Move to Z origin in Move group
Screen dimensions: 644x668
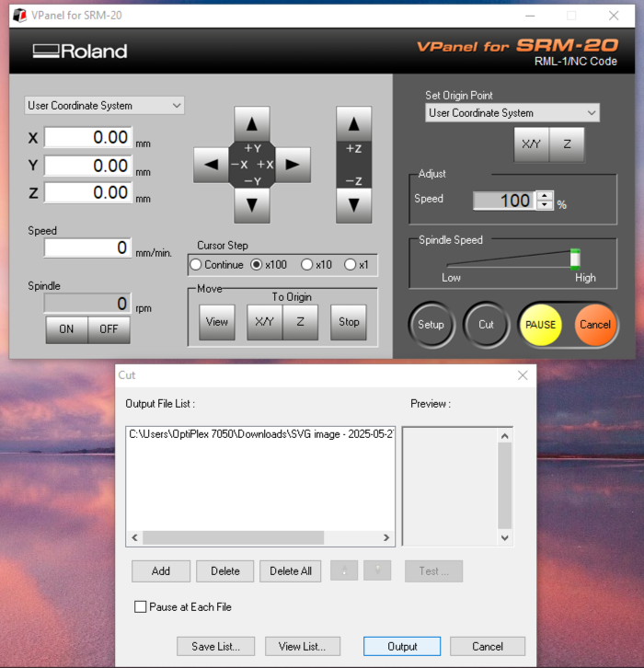click(300, 322)
